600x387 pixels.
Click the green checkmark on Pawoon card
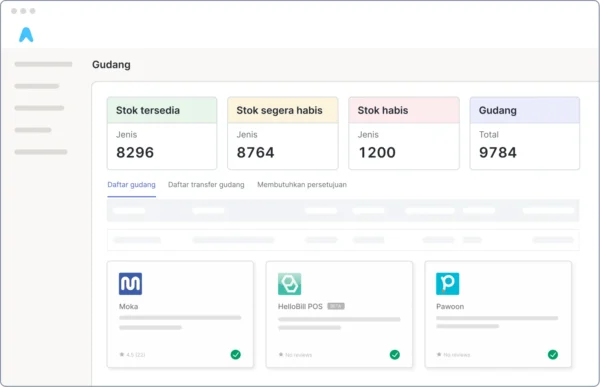click(553, 354)
